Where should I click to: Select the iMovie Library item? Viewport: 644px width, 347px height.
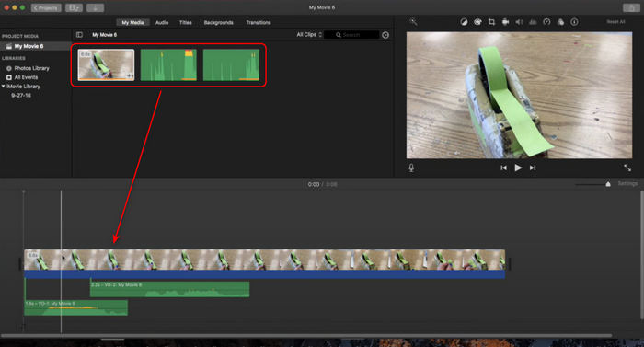point(23,87)
